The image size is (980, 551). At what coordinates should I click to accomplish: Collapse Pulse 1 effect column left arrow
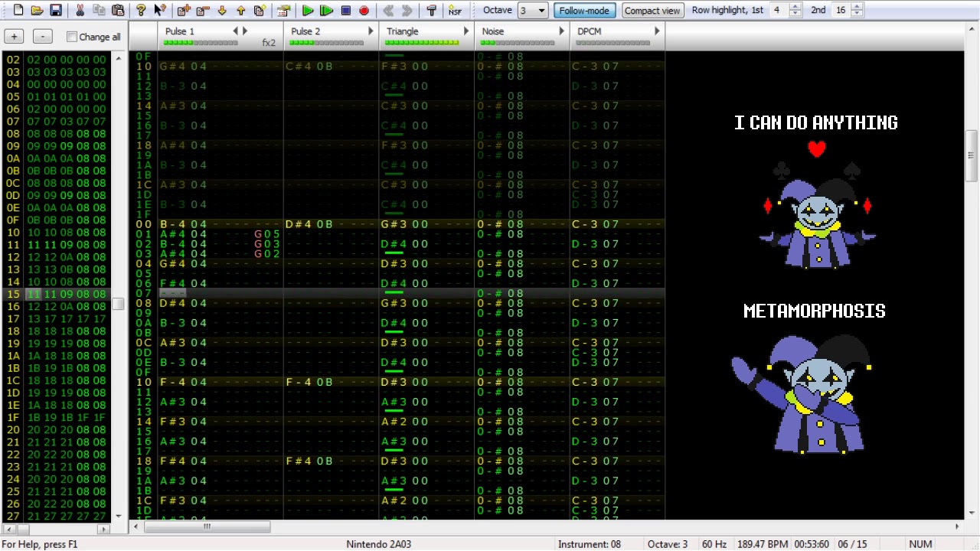[x=236, y=31]
